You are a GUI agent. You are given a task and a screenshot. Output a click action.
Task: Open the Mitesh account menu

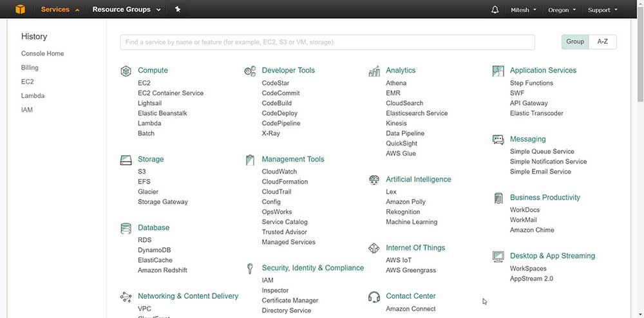coord(524,10)
